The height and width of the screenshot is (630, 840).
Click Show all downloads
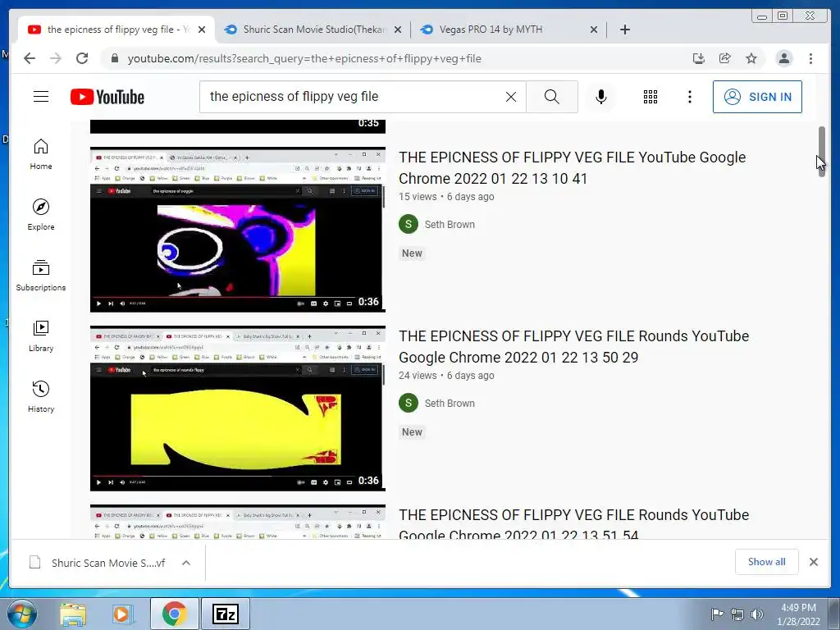[767, 562]
